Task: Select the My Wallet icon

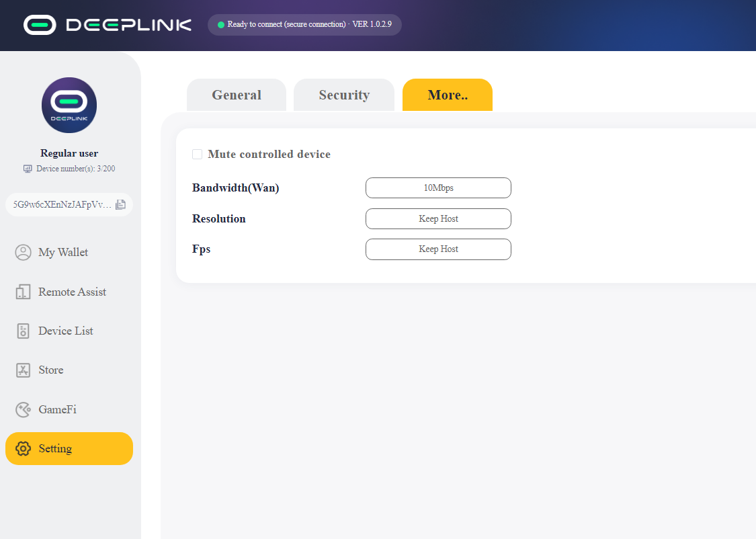Action: pyautogui.click(x=24, y=252)
